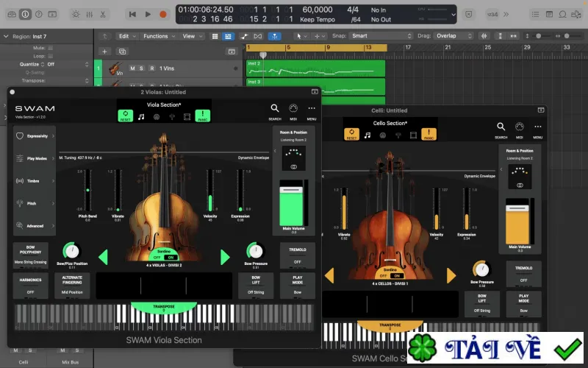Click the green Reset icon in Viola Section
This screenshot has height=368, width=588.
point(125,116)
